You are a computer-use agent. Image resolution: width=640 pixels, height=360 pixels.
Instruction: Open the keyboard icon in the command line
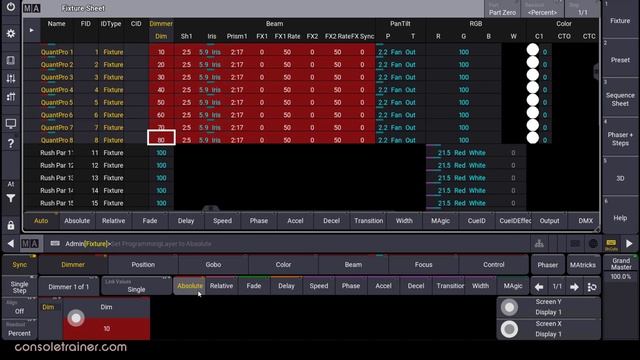[55, 244]
